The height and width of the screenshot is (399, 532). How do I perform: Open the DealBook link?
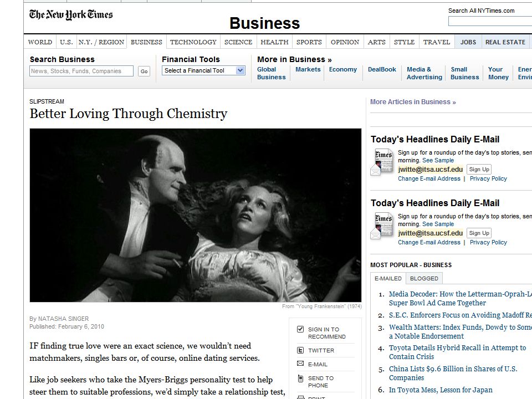pyautogui.click(x=382, y=69)
